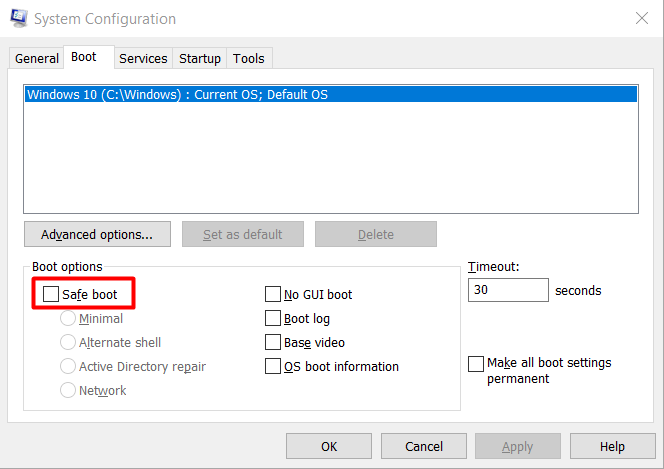
Task: Open the Tools tab
Action: click(x=249, y=59)
